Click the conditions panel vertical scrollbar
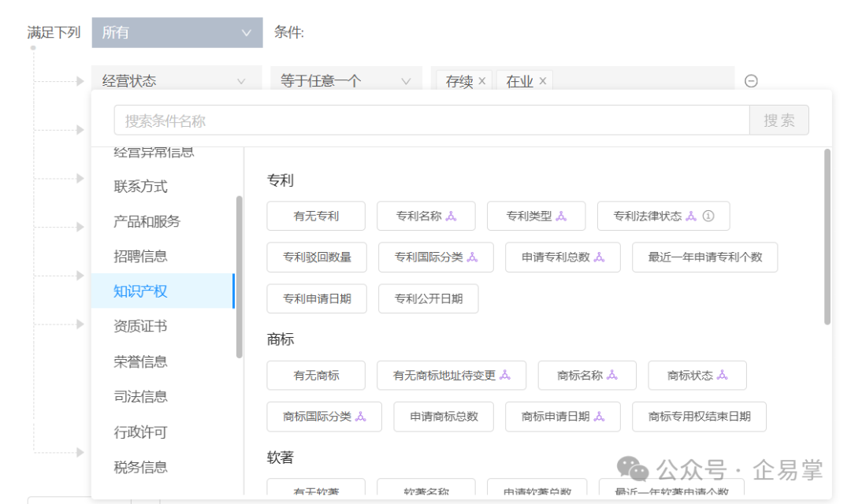851x504 pixels. click(827, 237)
